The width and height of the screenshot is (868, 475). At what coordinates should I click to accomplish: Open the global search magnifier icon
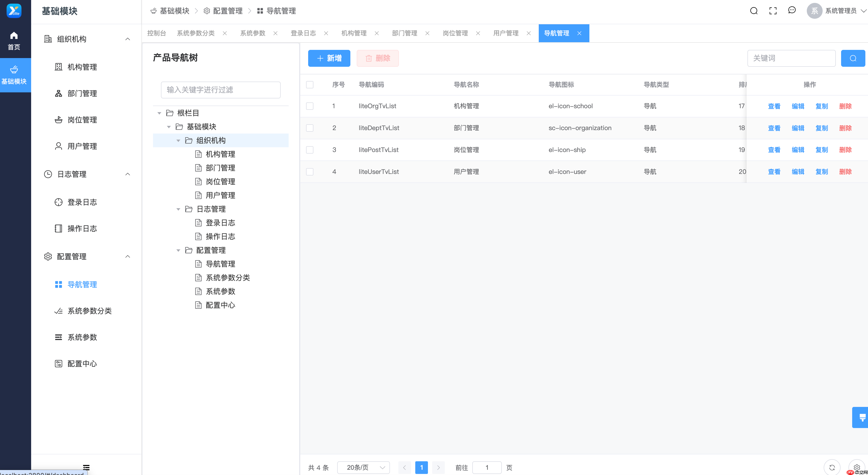(x=754, y=11)
